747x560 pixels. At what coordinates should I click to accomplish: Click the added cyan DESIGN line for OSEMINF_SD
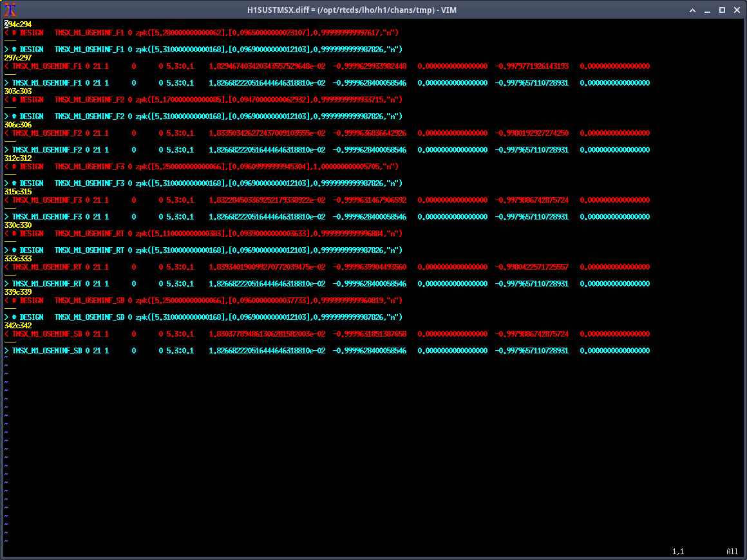[206, 317]
